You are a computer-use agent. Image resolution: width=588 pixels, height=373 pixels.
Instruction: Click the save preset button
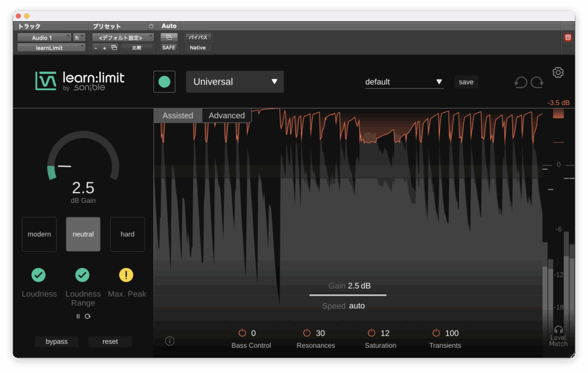click(466, 81)
